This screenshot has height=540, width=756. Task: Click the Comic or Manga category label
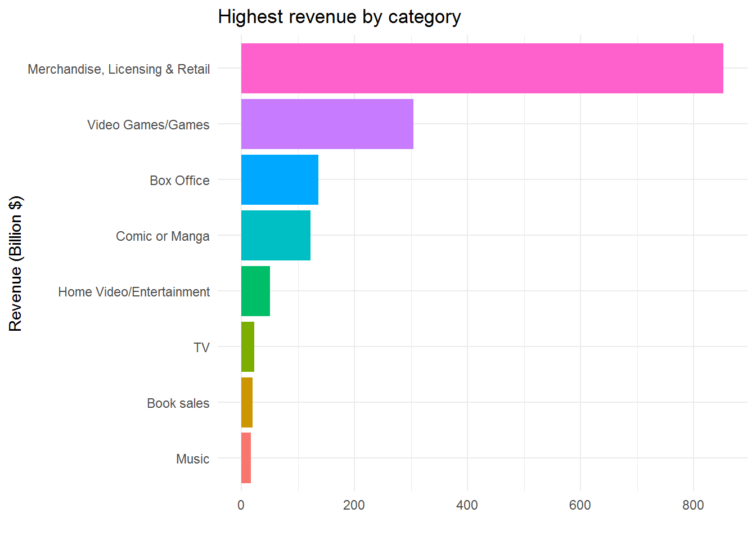click(x=163, y=236)
